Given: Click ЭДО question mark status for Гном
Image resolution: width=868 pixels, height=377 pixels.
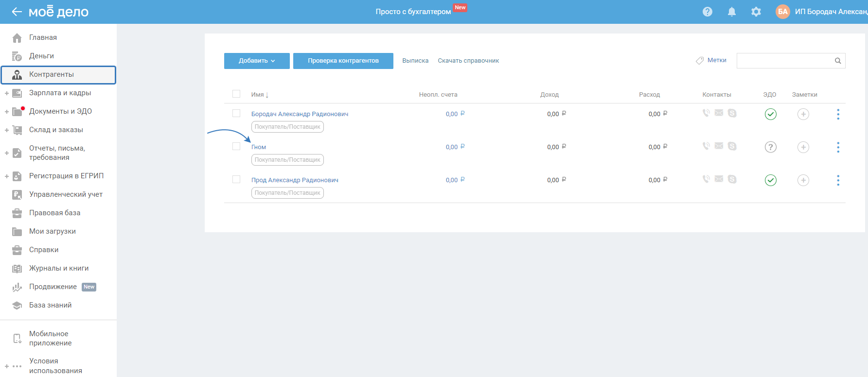Looking at the screenshot, I should pos(771,147).
